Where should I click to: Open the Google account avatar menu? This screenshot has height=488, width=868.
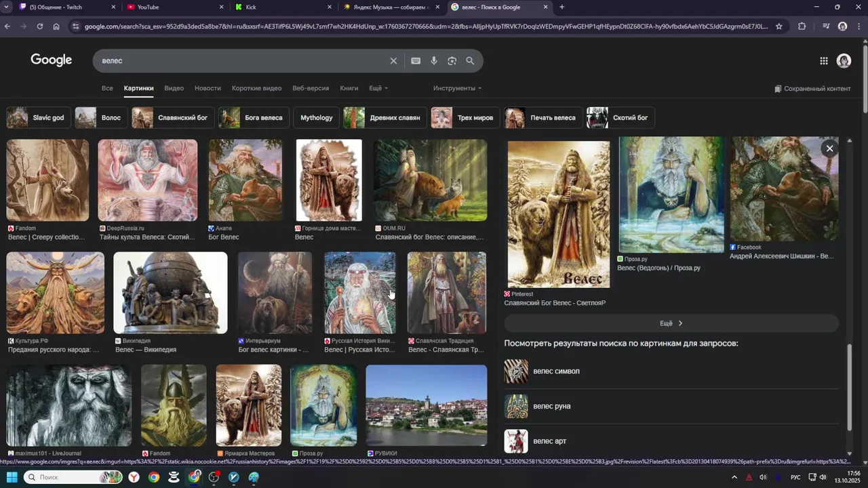click(844, 61)
